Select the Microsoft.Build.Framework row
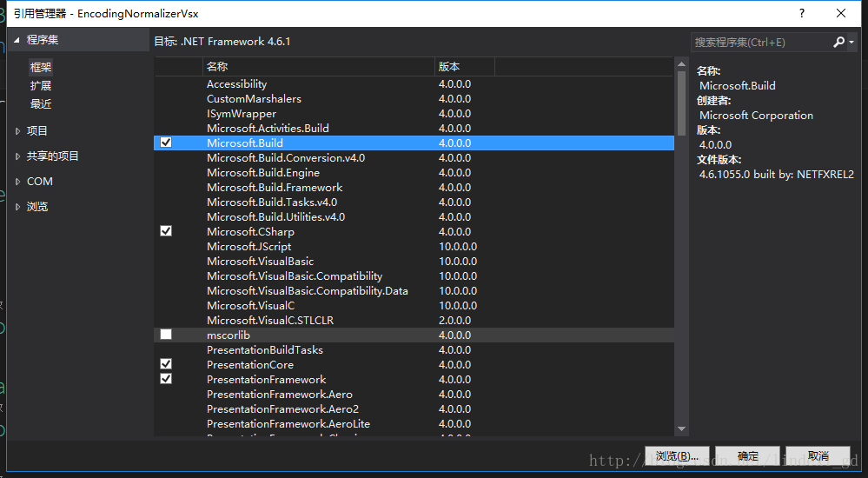The height and width of the screenshot is (478, 868). 414,187
